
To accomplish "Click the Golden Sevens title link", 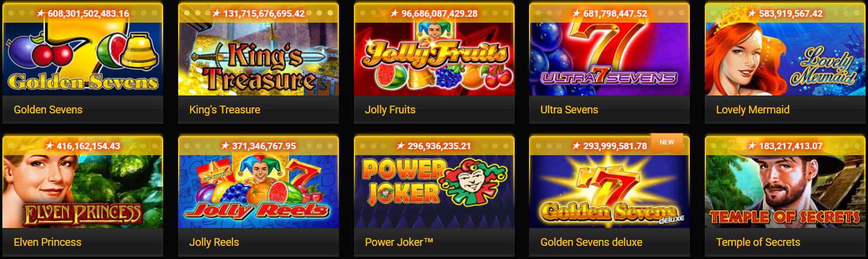I will click(x=48, y=110).
